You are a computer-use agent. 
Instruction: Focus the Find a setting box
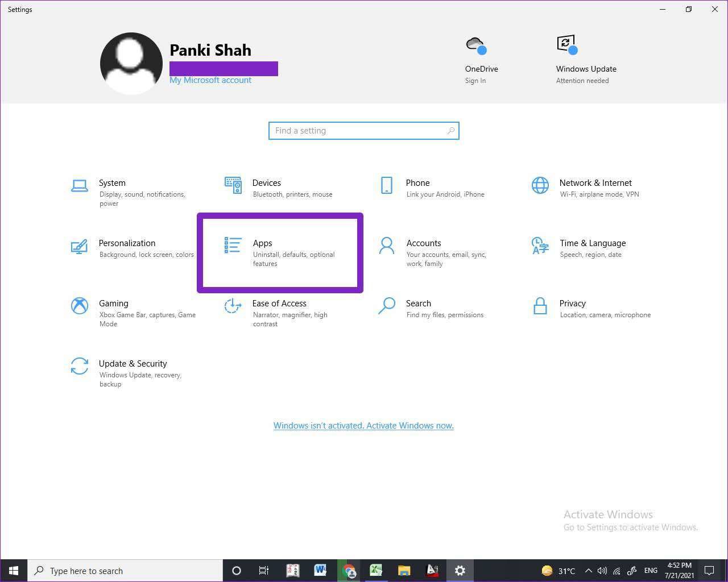[363, 131]
